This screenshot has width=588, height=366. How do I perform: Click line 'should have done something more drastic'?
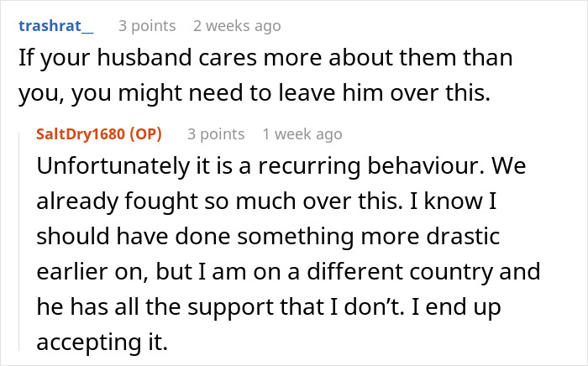[268, 237]
